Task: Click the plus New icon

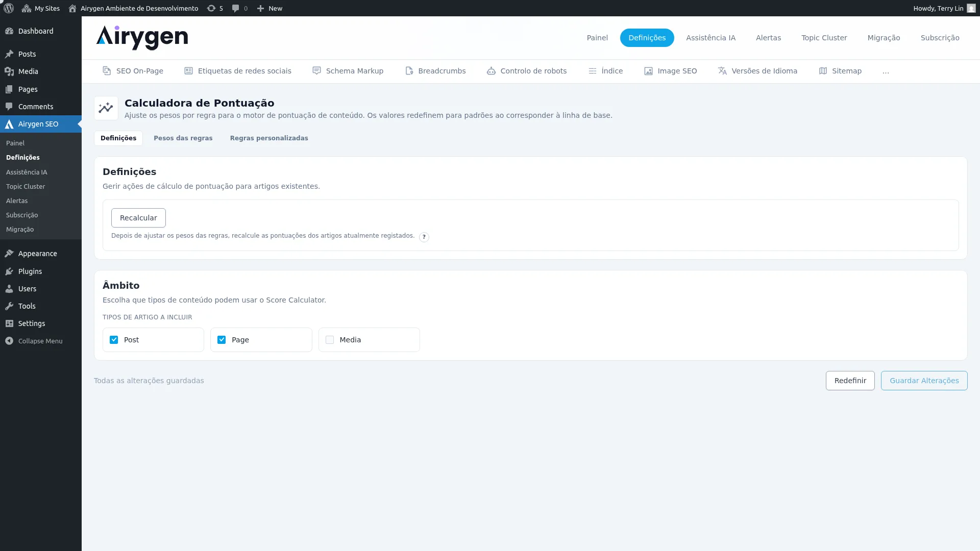Action: pos(260,8)
